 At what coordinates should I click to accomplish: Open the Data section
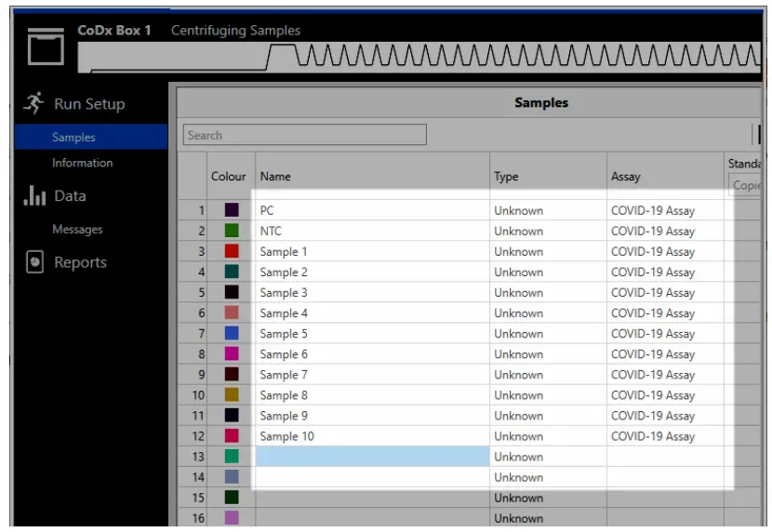70,196
